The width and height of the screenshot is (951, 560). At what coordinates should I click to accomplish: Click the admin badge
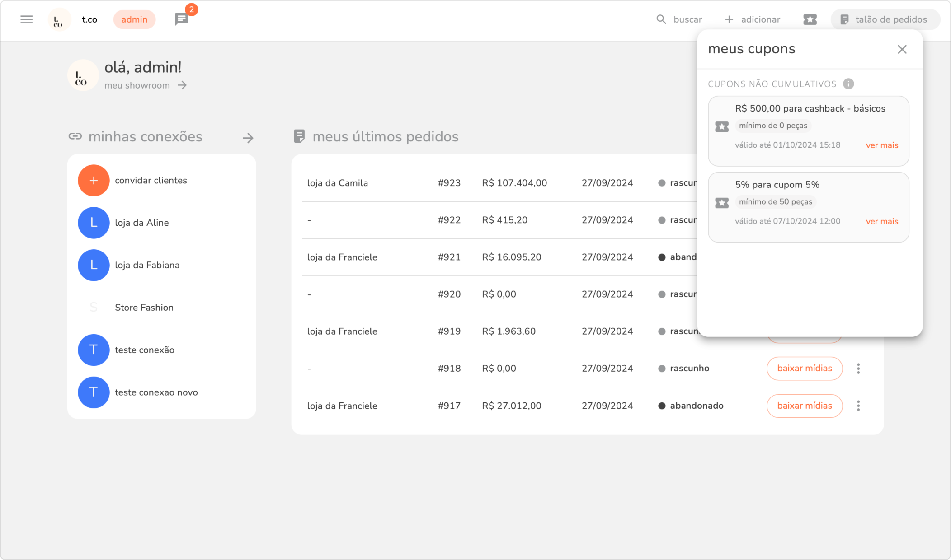pyautogui.click(x=134, y=19)
